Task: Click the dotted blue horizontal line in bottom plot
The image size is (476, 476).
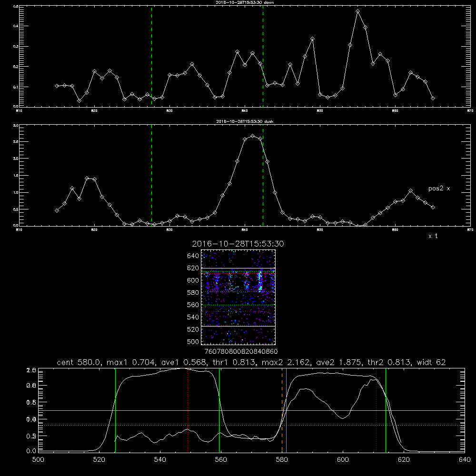Action: (251, 425)
